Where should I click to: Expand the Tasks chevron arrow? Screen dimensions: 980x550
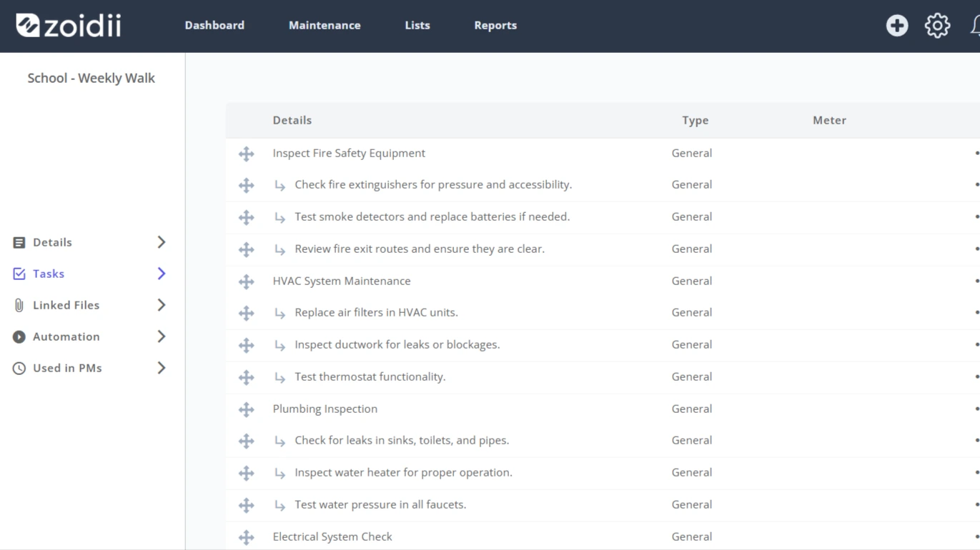[x=162, y=274]
